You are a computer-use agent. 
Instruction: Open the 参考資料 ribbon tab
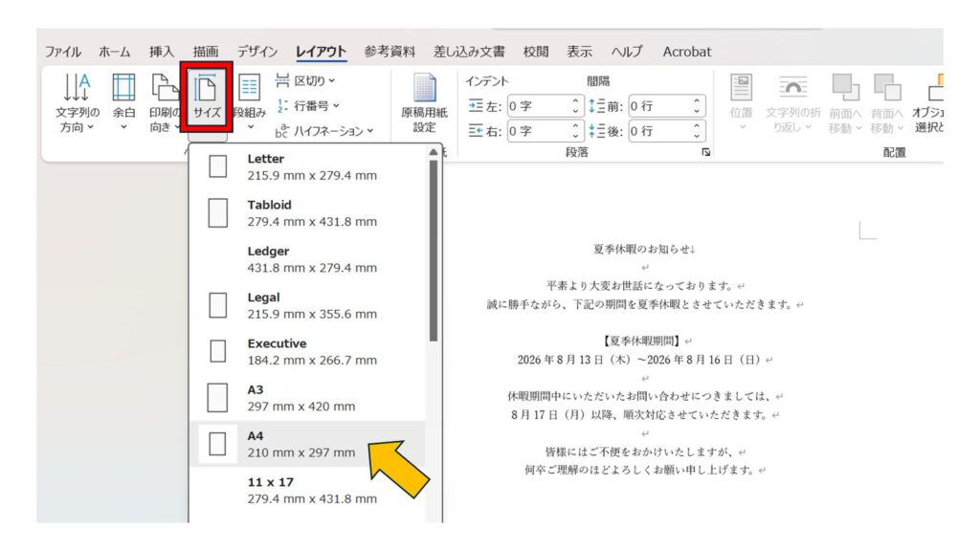pos(390,52)
